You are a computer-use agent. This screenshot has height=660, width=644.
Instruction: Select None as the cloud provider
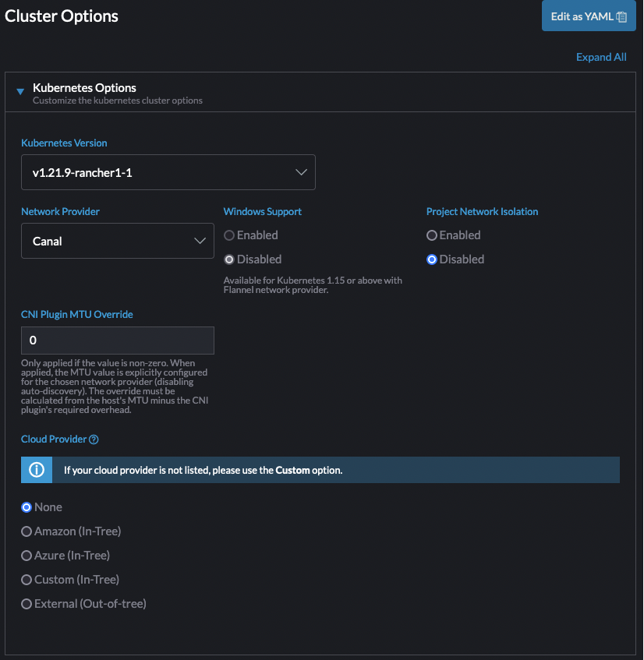pos(26,506)
